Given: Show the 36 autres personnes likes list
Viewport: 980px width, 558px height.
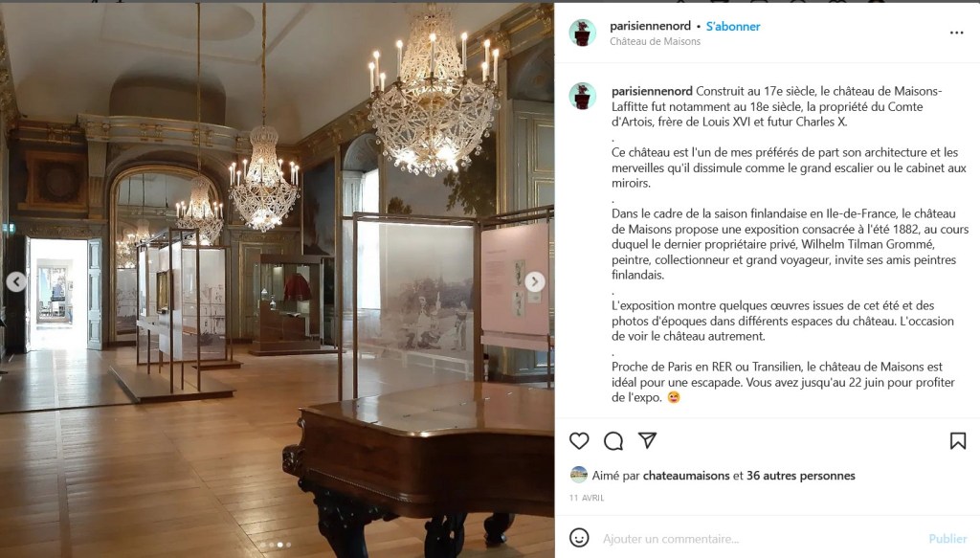Looking at the screenshot, I should click(801, 476).
